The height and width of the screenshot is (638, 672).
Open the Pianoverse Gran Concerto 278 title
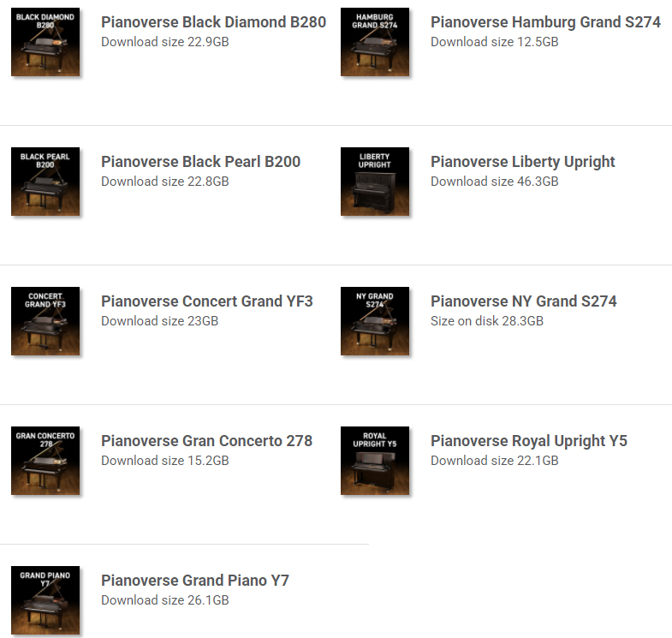206,441
